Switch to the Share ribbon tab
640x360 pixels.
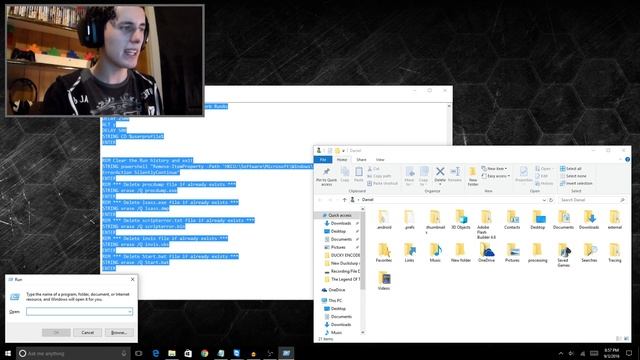pyautogui.click(x=361, y=160)
